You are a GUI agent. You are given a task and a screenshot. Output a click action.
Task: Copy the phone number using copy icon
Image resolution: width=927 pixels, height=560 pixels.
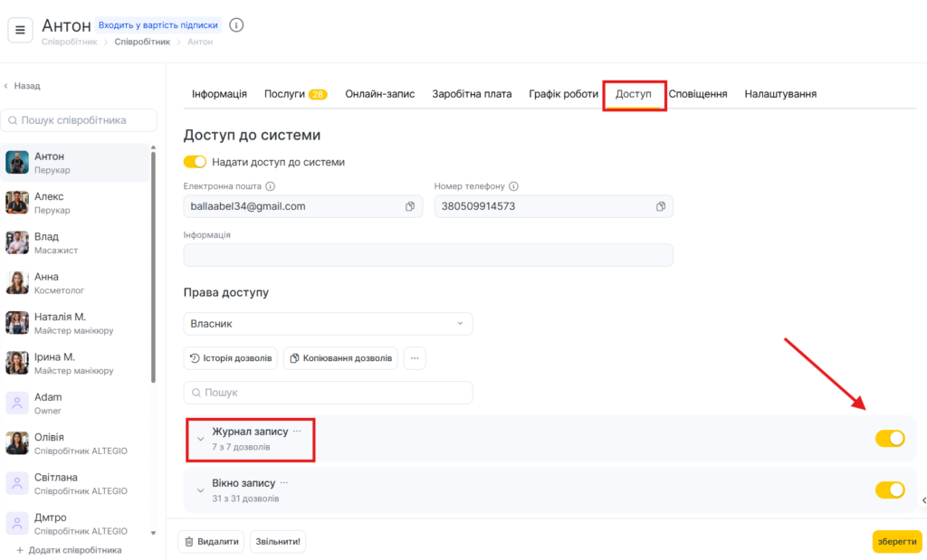click(661, 206)
